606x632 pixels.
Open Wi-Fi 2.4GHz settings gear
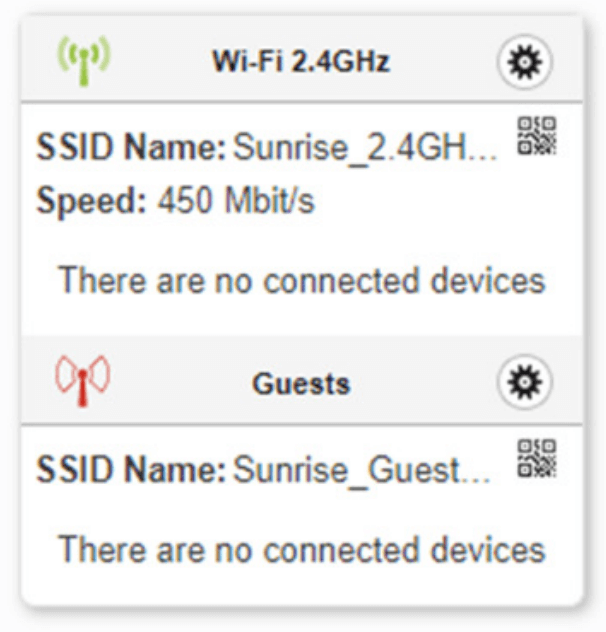click(524, 62)
